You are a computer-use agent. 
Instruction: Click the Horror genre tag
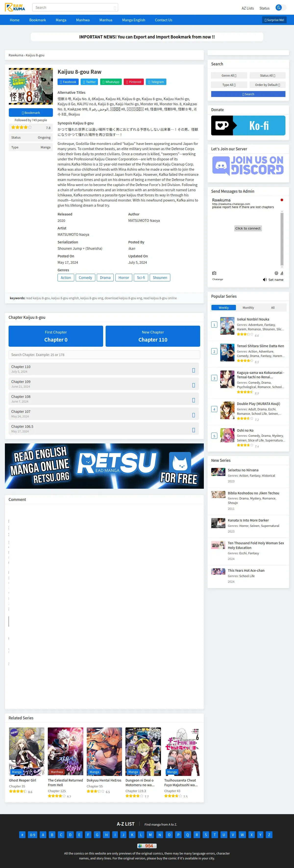click(x=124, y=278)
